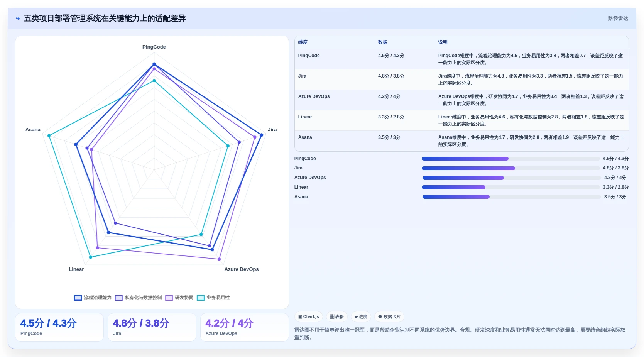Screen dimensions: 644x357
Task: Click the PingCode axis label on radar
Action: [154, 47]
